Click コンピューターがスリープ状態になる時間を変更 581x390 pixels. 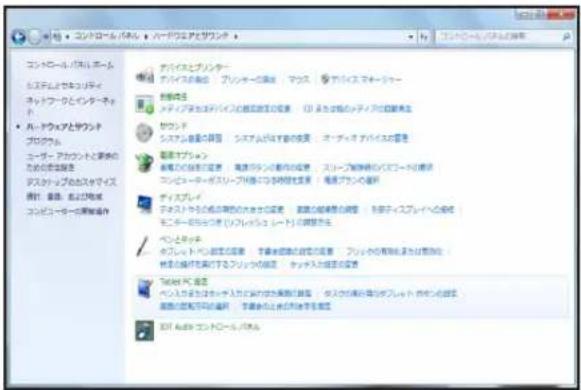235,180
